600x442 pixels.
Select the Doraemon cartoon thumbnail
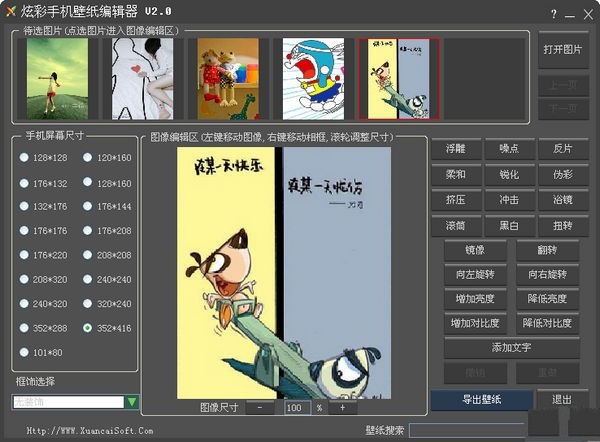click(x=313, y=78)
